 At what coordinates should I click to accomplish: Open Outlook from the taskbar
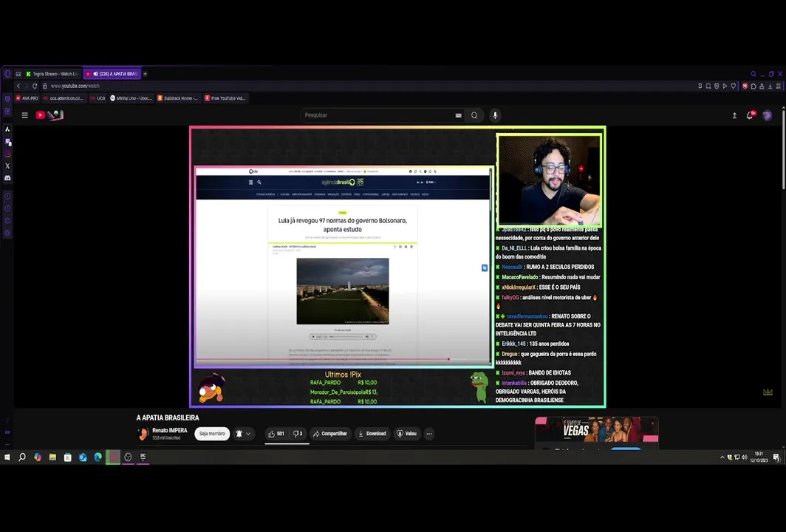tap(83, 457)
